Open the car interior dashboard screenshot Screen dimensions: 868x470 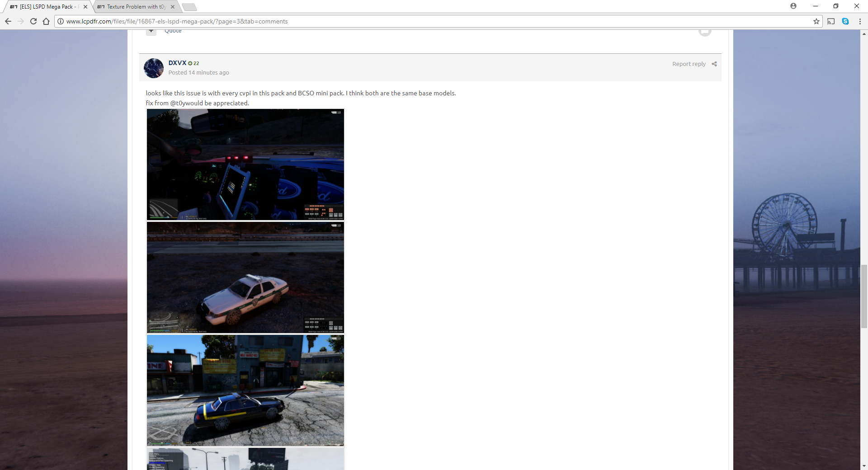pyautogui.click(x=245, y=164)
